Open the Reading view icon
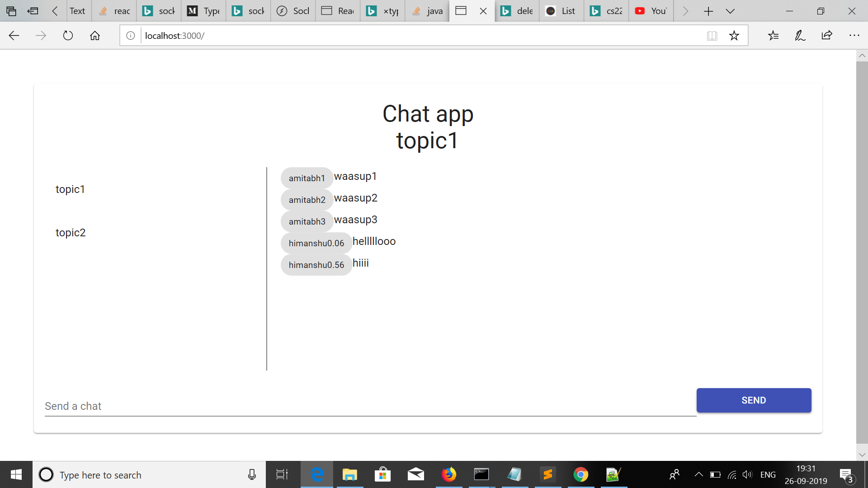 pyautogui.click(x=712, y=36)
